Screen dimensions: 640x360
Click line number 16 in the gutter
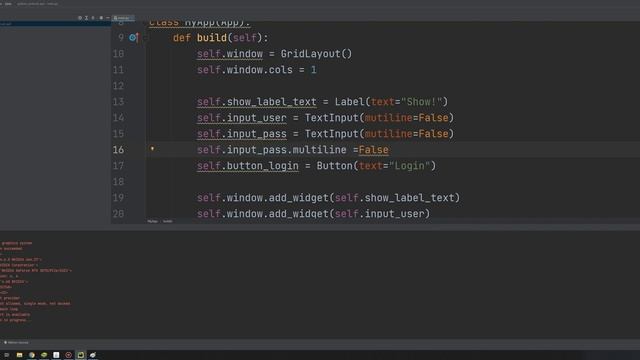118,150
